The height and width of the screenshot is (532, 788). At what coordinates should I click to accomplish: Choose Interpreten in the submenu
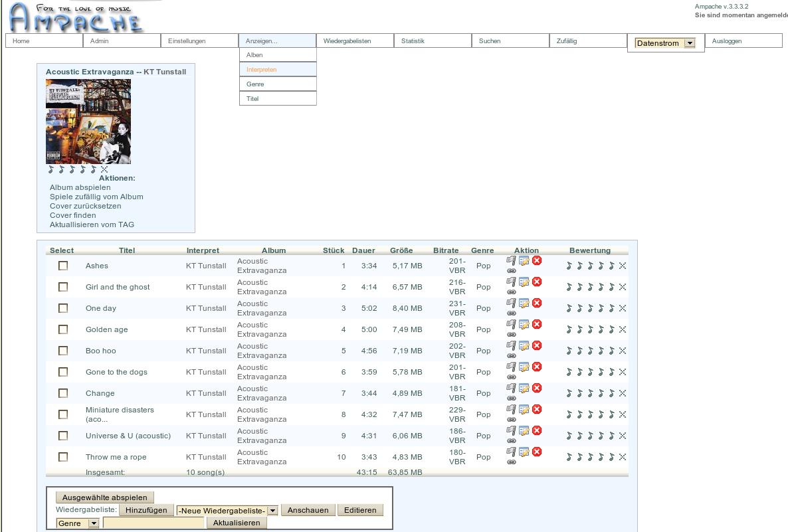[x=278, y=69]
